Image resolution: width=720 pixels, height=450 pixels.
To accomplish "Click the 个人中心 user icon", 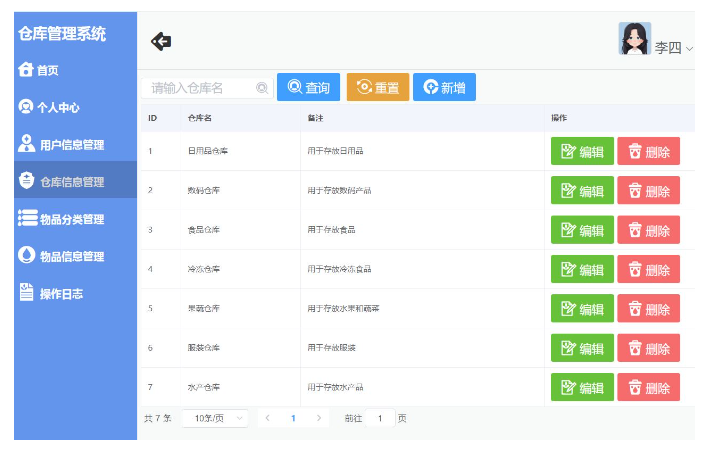I will [x=26, y=107].
